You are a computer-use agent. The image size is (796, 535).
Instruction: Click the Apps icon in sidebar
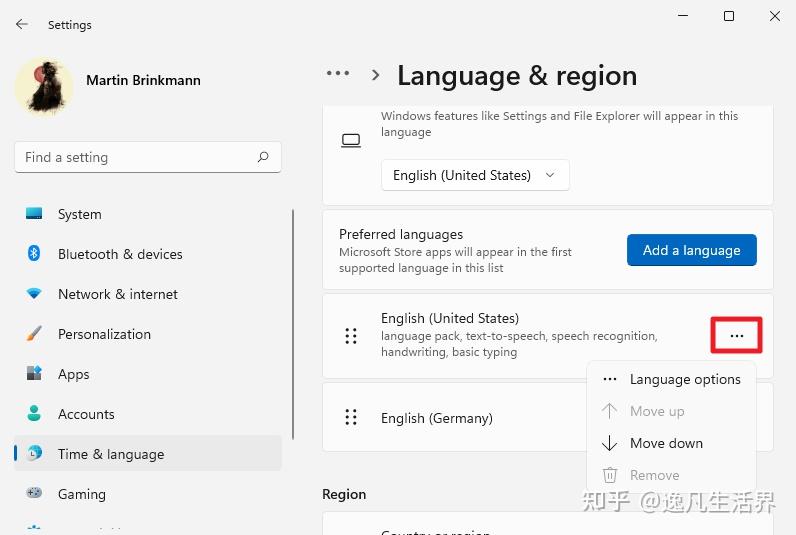(34, 373)
